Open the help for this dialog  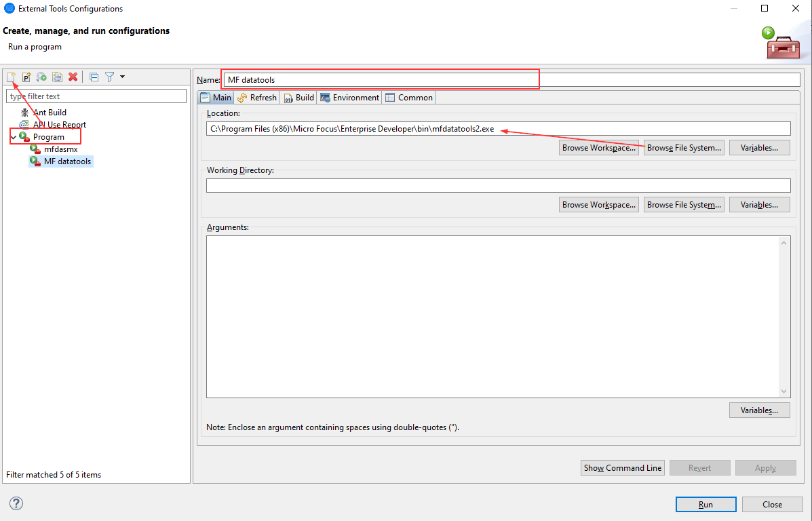point(16,503)
